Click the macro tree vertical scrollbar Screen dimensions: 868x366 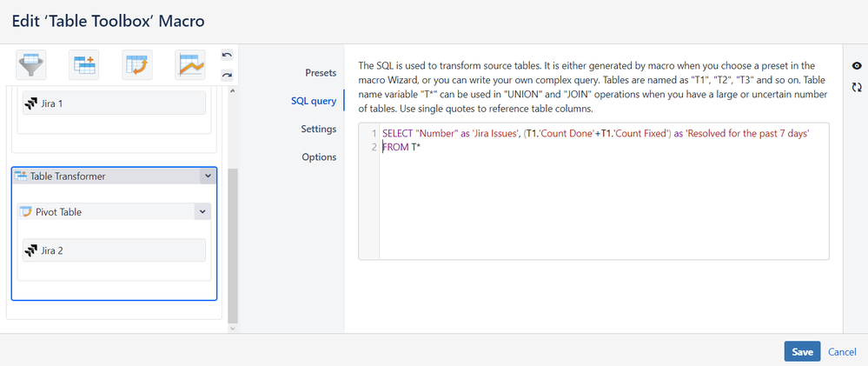232,243
